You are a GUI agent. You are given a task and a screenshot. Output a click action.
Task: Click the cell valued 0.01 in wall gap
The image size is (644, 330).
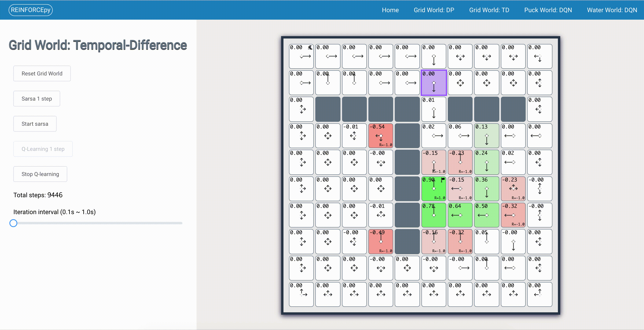point(433,109)
